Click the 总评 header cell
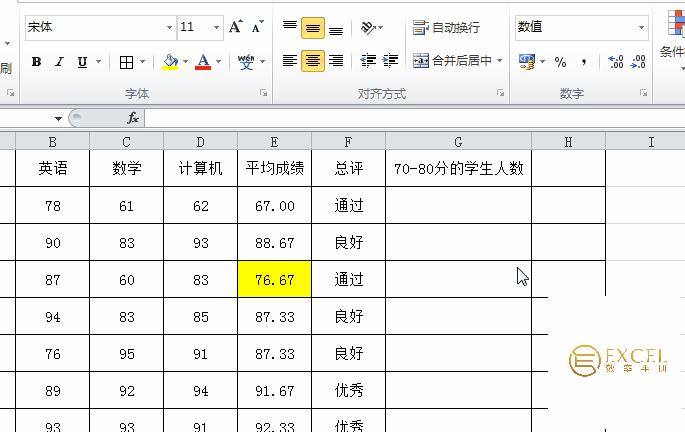 pyautogui.click(x=348, y=168)
